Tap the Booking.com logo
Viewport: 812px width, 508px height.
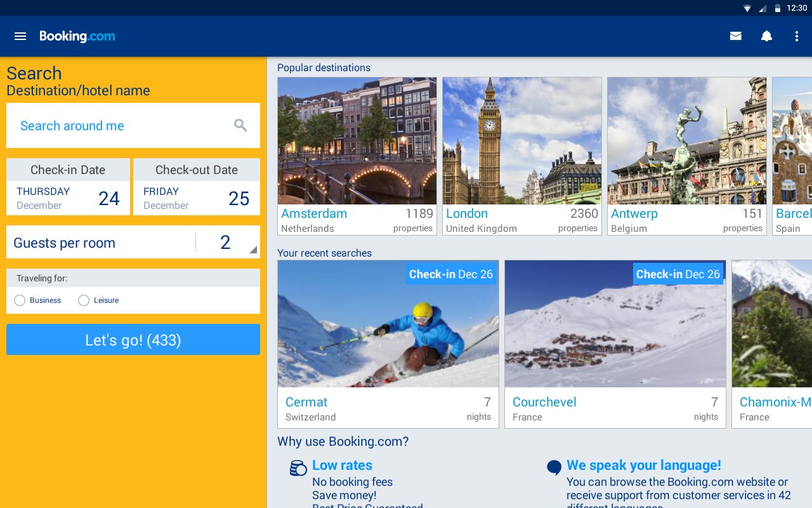click(77, 36)
